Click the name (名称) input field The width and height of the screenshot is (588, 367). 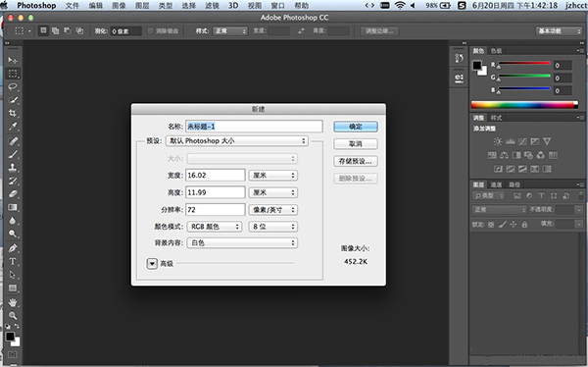tap(254, 127)
